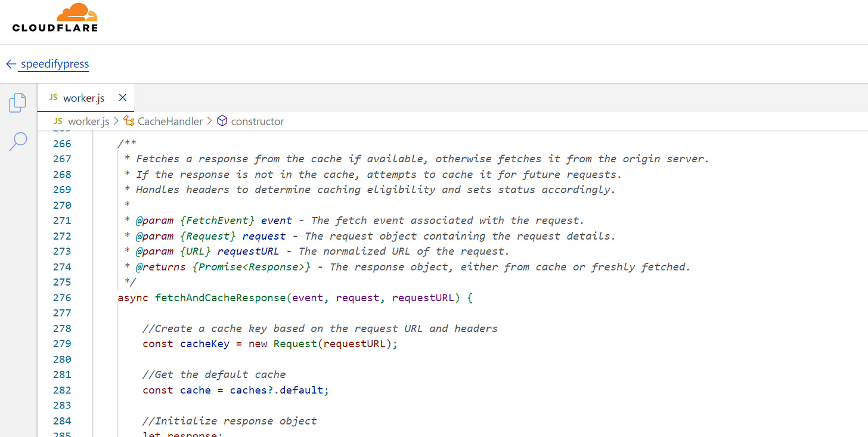Open the Explorer files icon in sidebar
The height and width of the screenshot is (437, 868).
point(18,103)
